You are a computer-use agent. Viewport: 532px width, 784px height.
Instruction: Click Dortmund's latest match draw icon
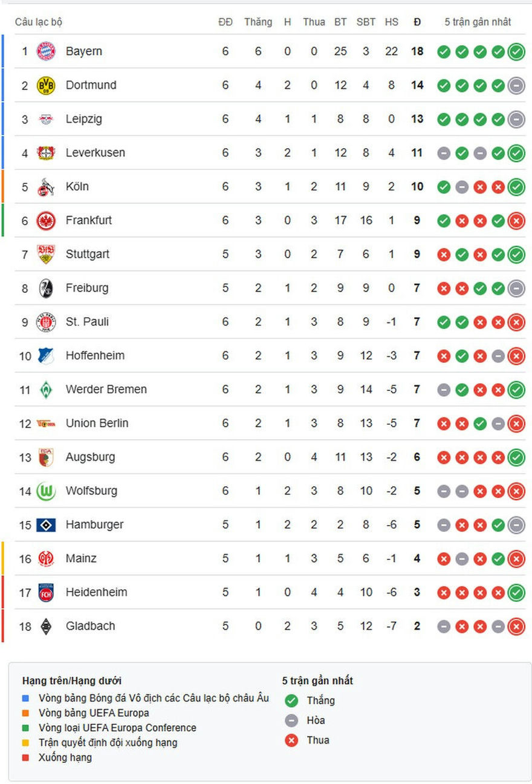pyautogui.click(x=516, y=86)
